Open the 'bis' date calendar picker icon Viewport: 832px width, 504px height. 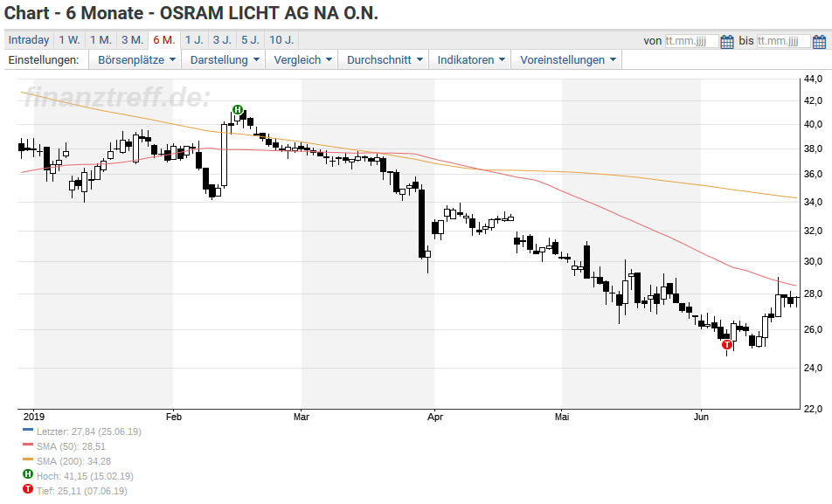tap(819, 41)
